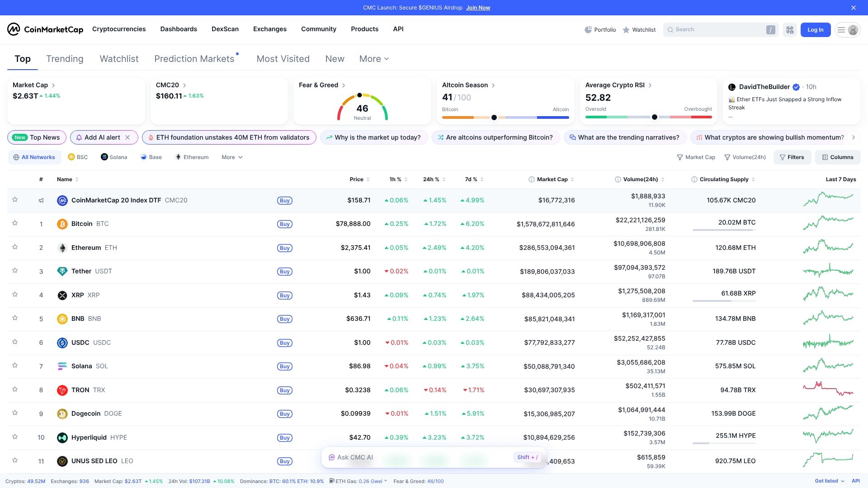This screenshot has width=868, height=488.
Task: Open the Columns button
Action: 838,157
